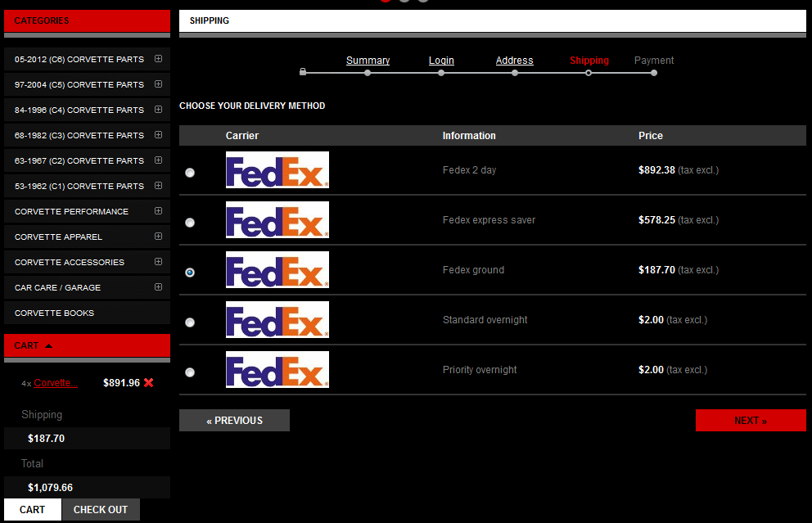Image resolution: width=812 pixels, height=523 pixels.
Task: Expand Corvette Accessories category
Action: (159, 262)
